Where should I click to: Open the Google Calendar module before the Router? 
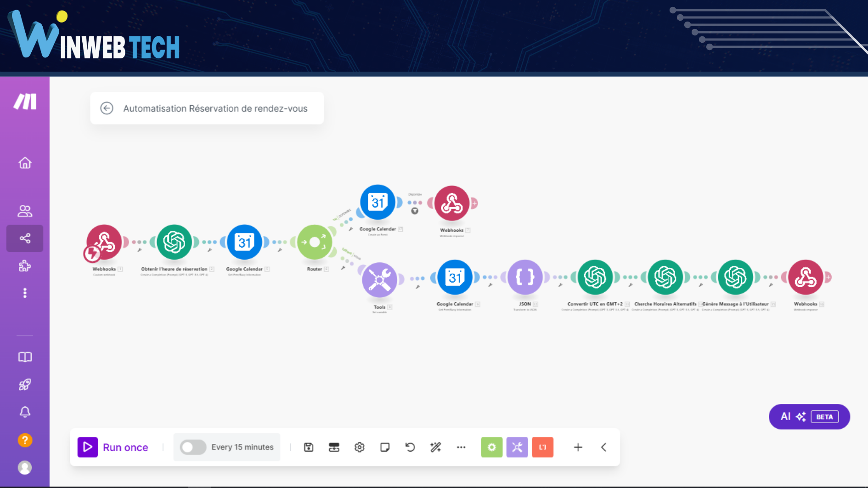pyautogui.click(x=244, y=242)
